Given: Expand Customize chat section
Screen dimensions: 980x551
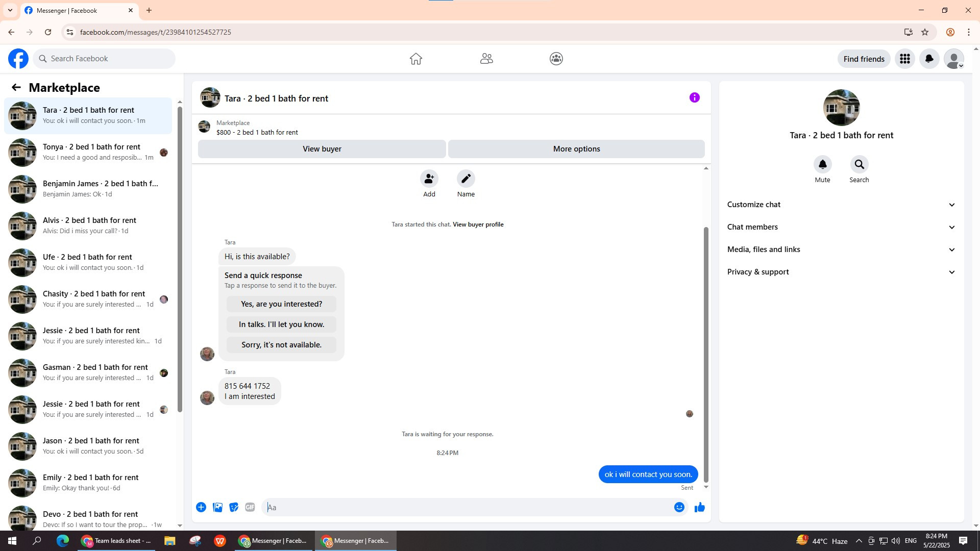Looking at the screenshot, I should point(841,205).
